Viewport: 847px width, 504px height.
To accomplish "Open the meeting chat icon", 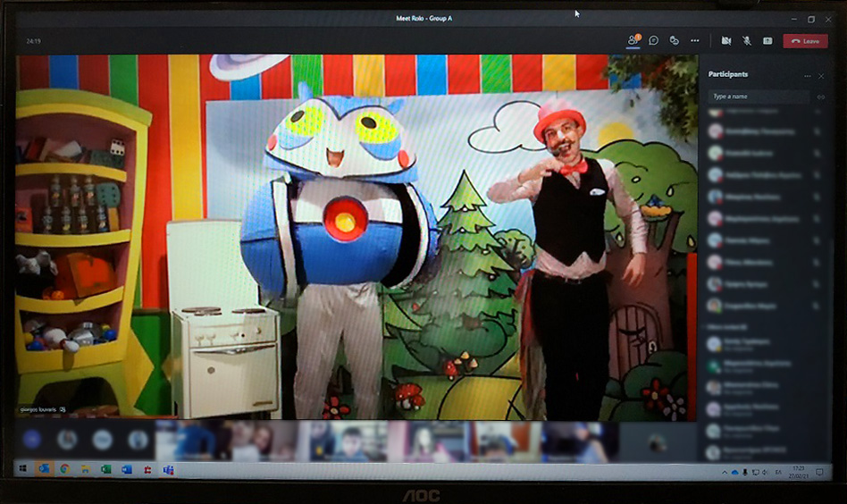I will (654, 40).
